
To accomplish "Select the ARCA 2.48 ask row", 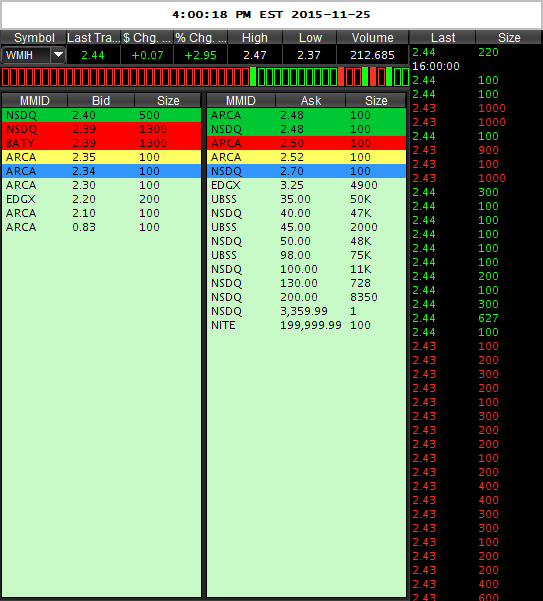I will tap(307, 115).
